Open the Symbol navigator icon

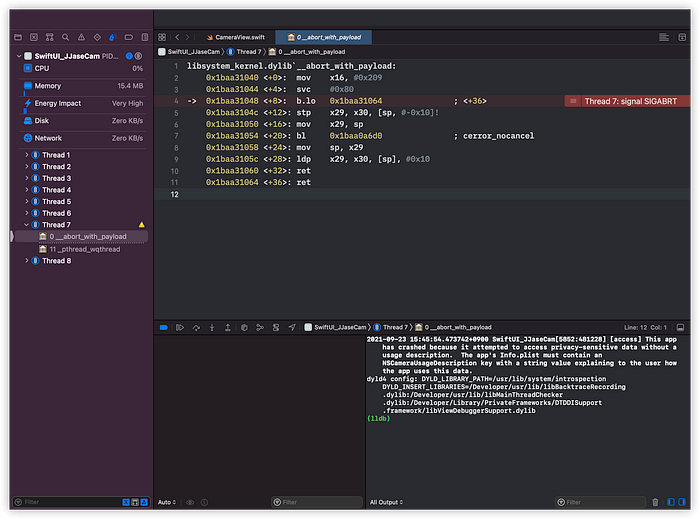[x=50, y=37]
